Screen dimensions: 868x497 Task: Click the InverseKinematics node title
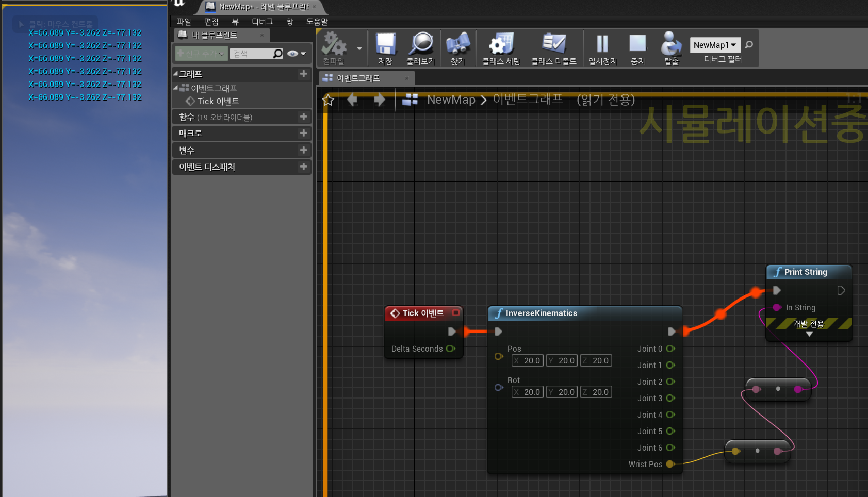coord(542,313)
